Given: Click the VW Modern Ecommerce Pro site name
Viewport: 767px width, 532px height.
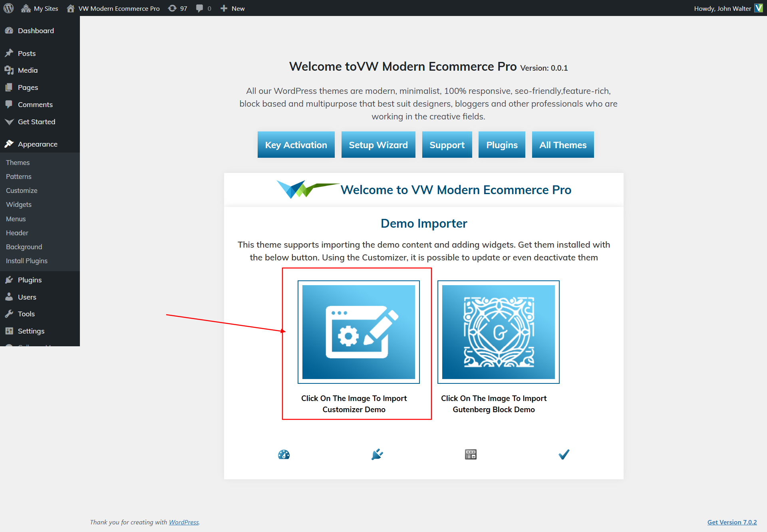Looking at the screenshot, I should tap(119, 8).
